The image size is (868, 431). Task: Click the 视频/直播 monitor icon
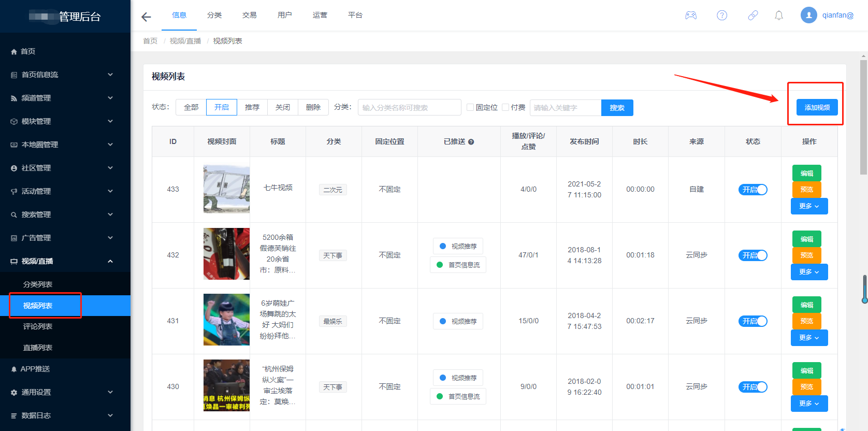[14, 262]
